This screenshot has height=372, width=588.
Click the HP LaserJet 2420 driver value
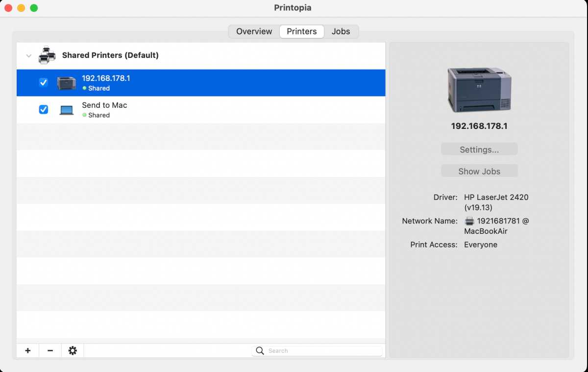496,202
